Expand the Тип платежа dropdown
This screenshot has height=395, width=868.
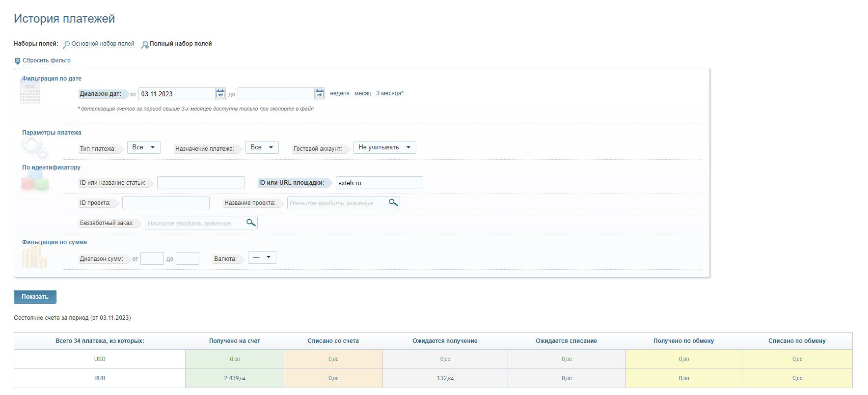pyautogui.click(x=143, y=147)
